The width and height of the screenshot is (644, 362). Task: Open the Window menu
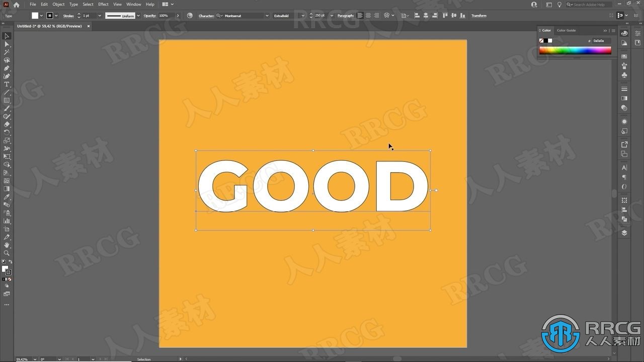(x=133, y=5)
